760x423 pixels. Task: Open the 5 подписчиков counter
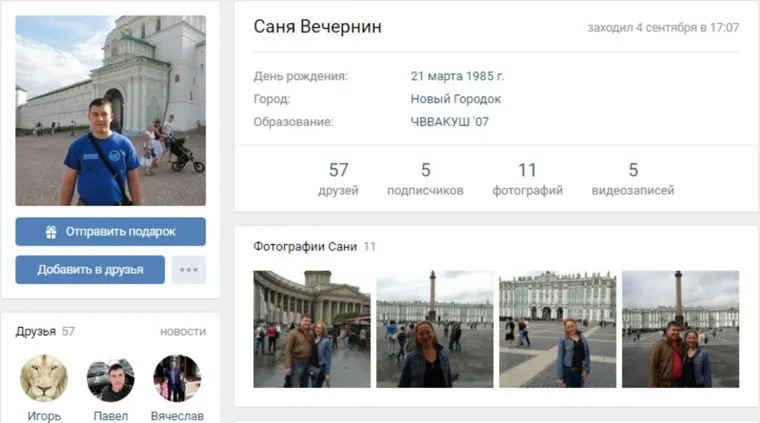[x=425, y=179]
